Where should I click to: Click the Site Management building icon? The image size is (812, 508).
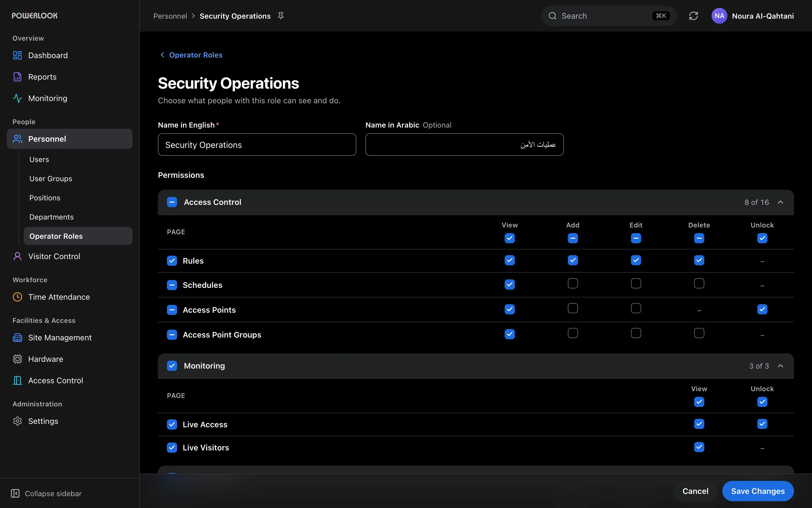(17, 338)
